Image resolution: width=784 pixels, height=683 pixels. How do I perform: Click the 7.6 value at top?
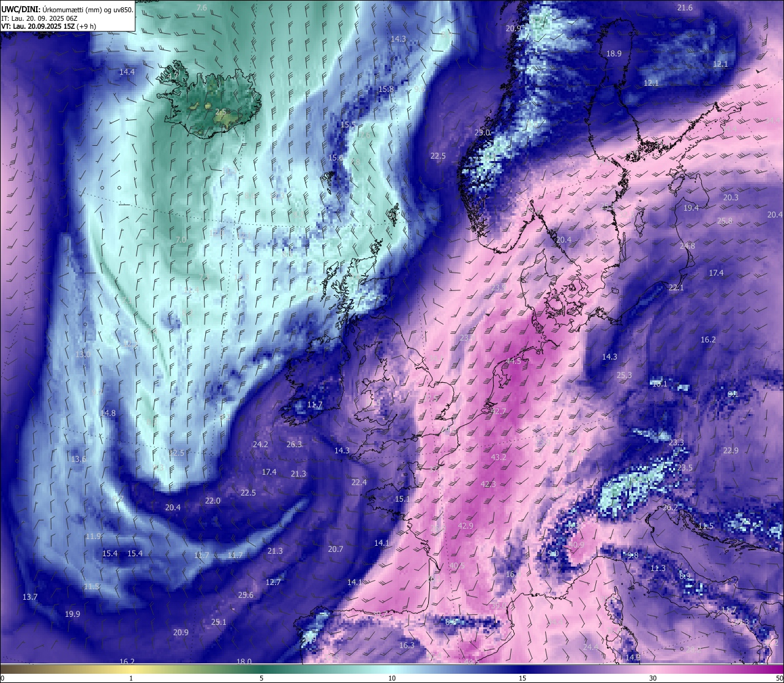click(202, 7)
